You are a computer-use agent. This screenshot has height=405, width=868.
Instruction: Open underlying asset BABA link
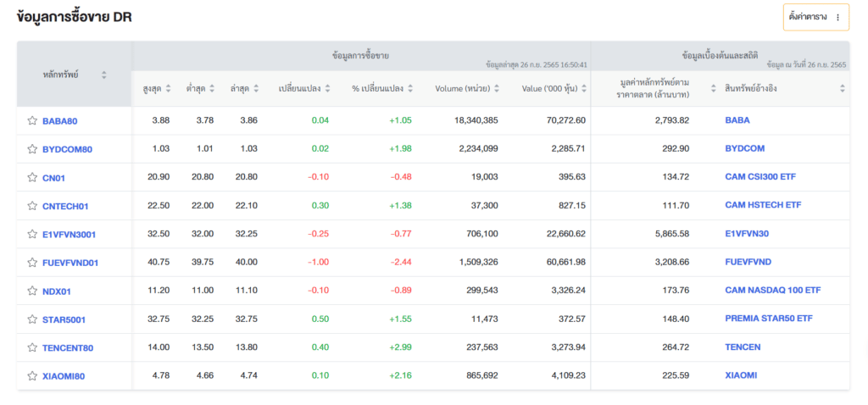(x=737, y=120)
